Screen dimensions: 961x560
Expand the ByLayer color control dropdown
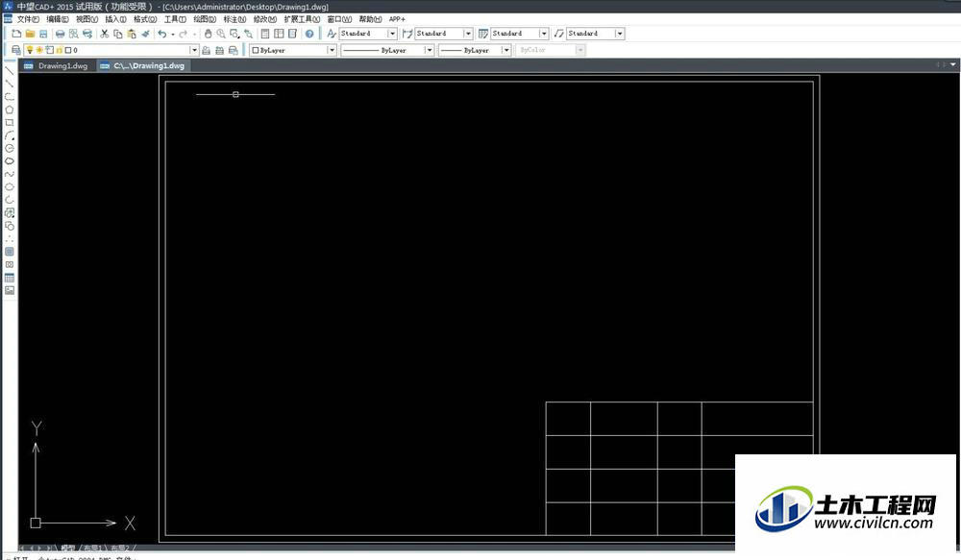332,50
